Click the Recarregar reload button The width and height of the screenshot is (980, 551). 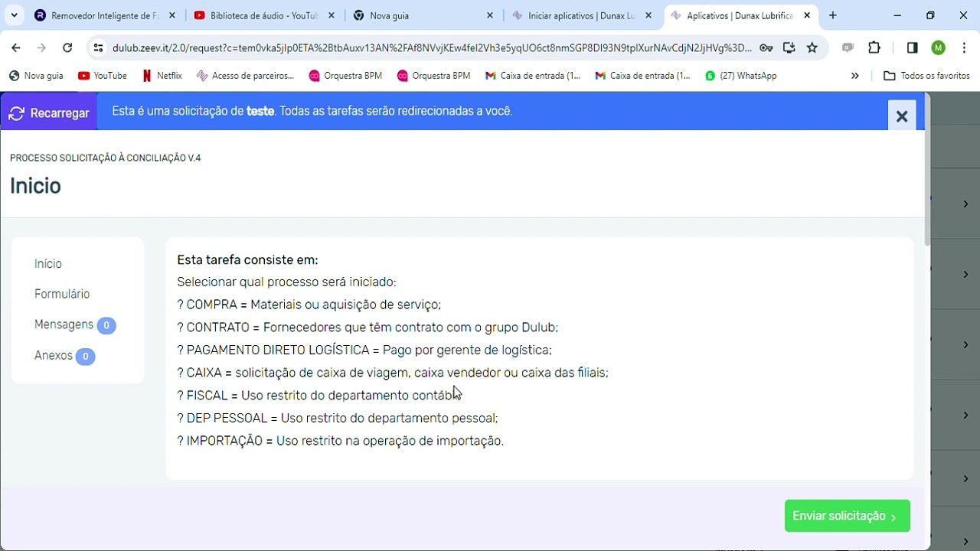pyautogui.click(x=49, y=113)
